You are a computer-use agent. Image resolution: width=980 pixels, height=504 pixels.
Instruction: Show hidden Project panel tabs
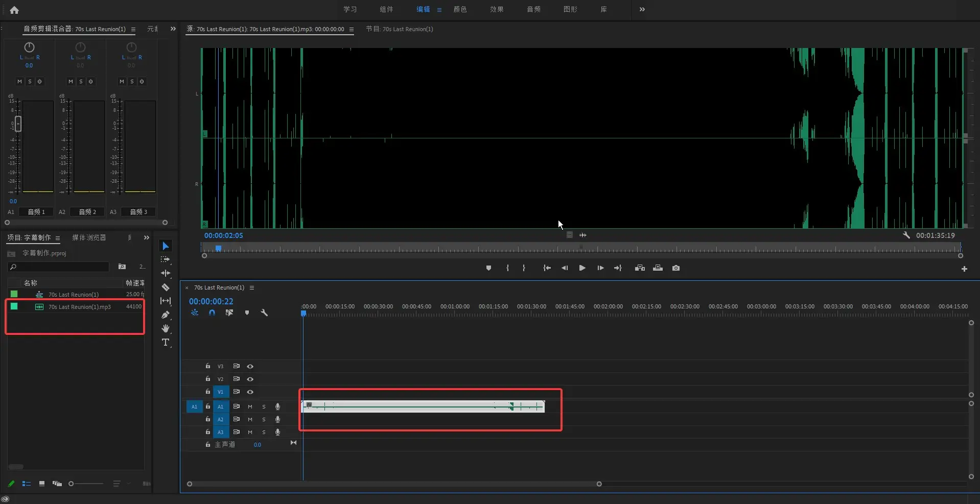[x=147, y=238]
